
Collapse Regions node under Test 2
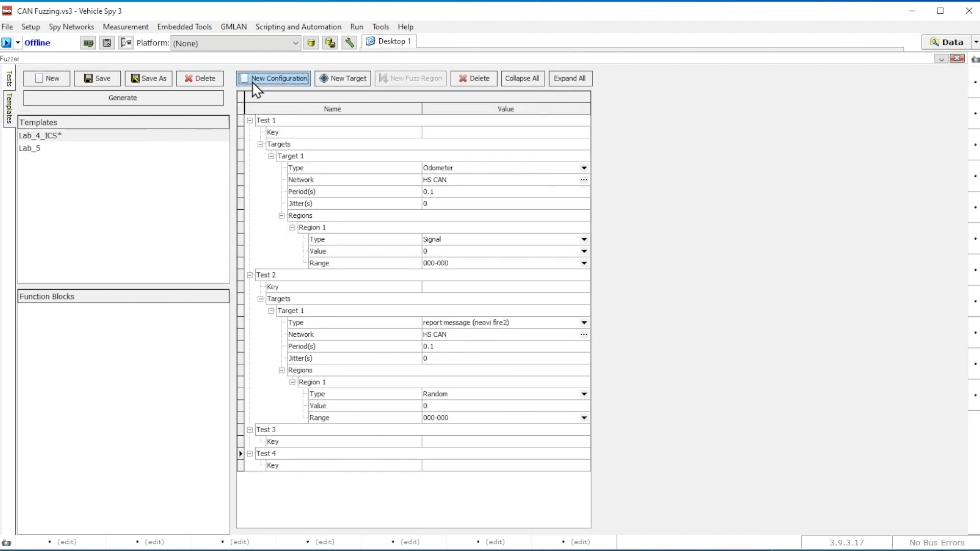pyautogui.click(x=282, y=370)
